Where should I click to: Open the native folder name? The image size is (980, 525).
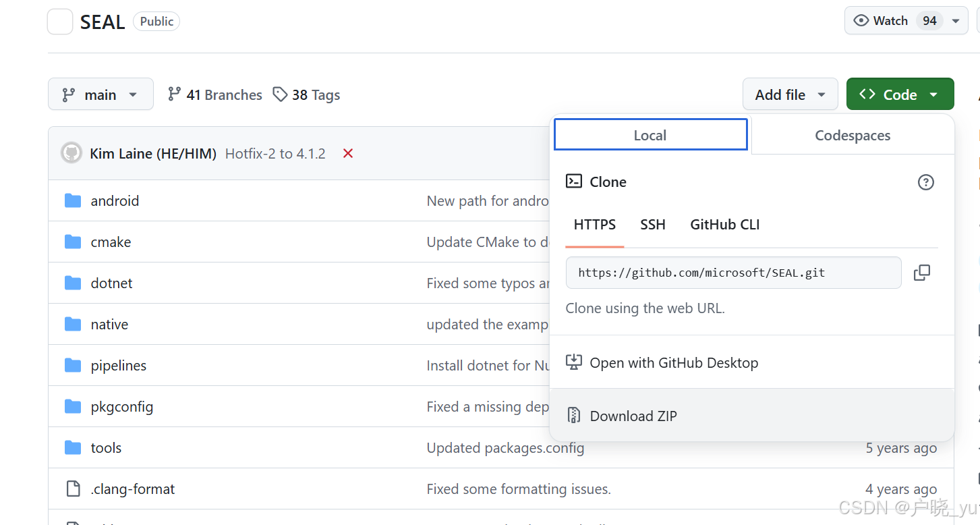click(109, 325)
